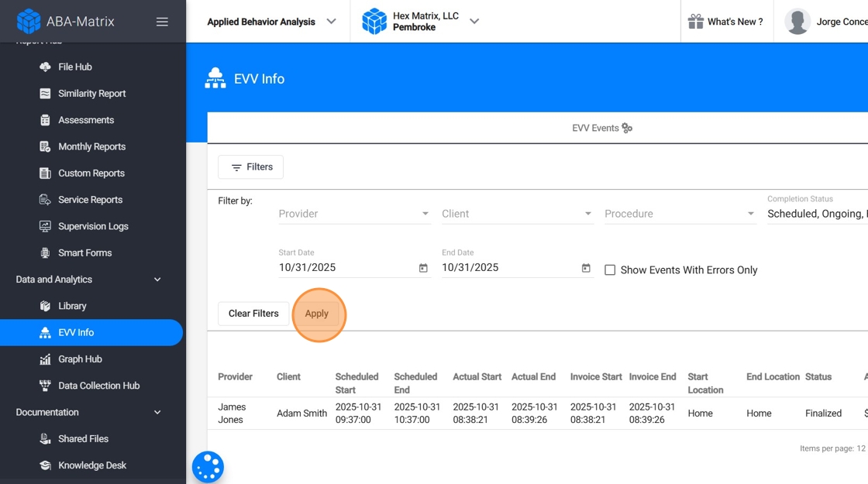
Task: Click the Hex Matrix cube logo
Action: coord(374,22)
